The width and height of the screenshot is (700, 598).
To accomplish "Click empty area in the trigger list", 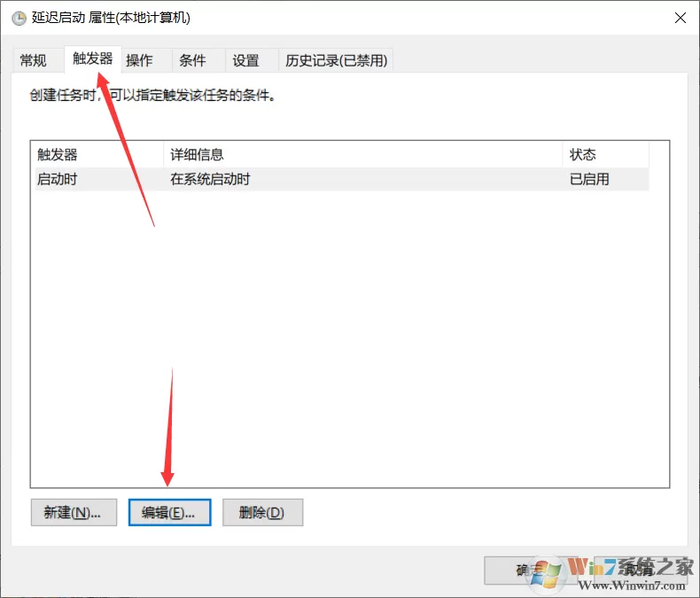I will click(x=350, y=339).
